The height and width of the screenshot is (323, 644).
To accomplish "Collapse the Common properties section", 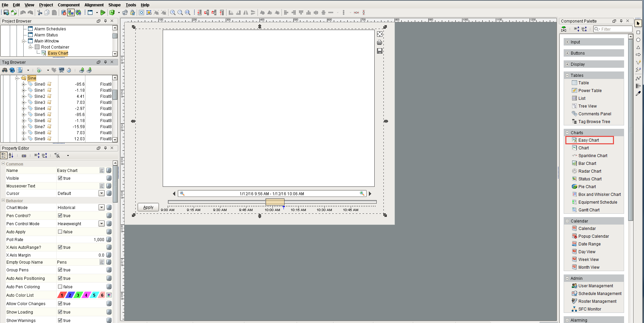I will 3,164.
